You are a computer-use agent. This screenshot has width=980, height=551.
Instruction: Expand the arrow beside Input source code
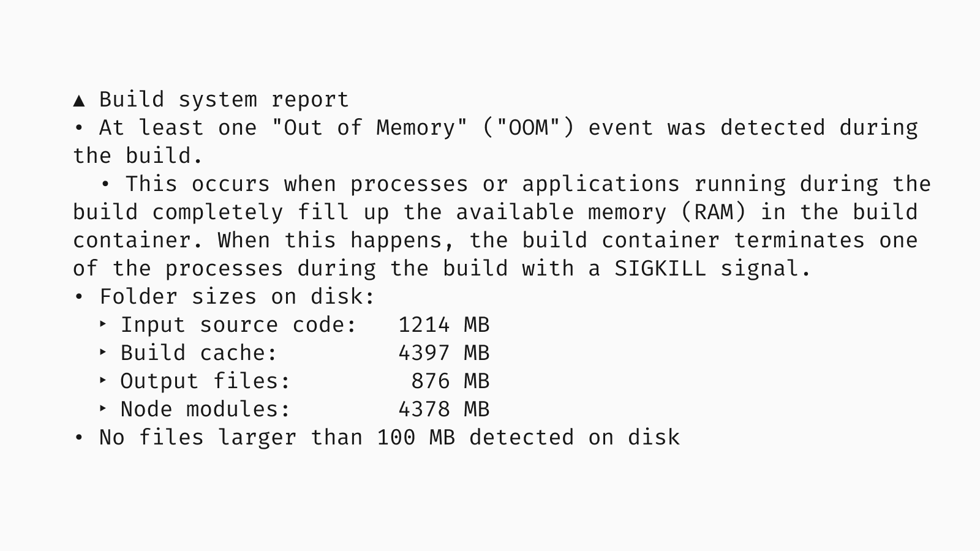tap(103, 324)
